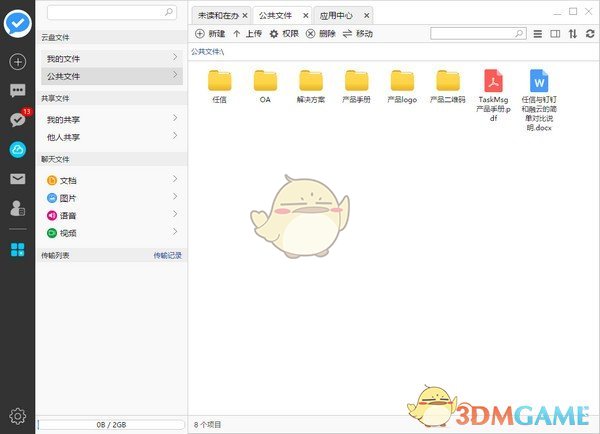
Task: Select 公共文件 in left panel list
Action: pos(112,76)
